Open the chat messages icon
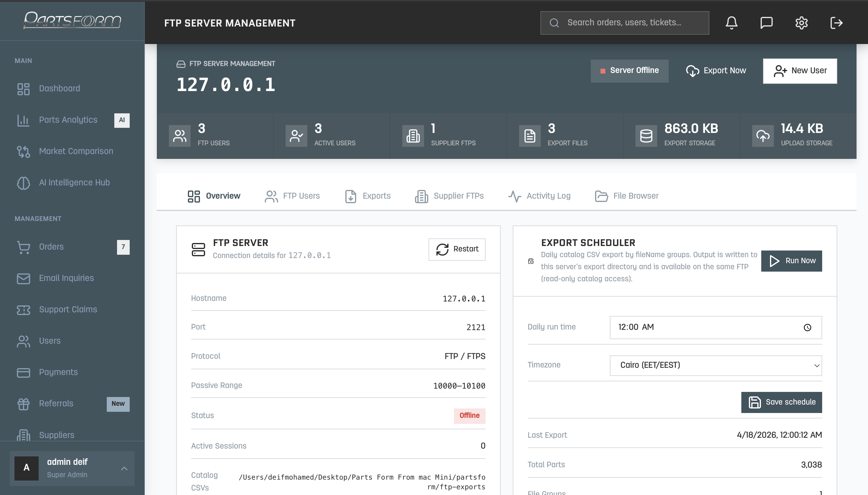868x495 pixels. pos(766,23)
